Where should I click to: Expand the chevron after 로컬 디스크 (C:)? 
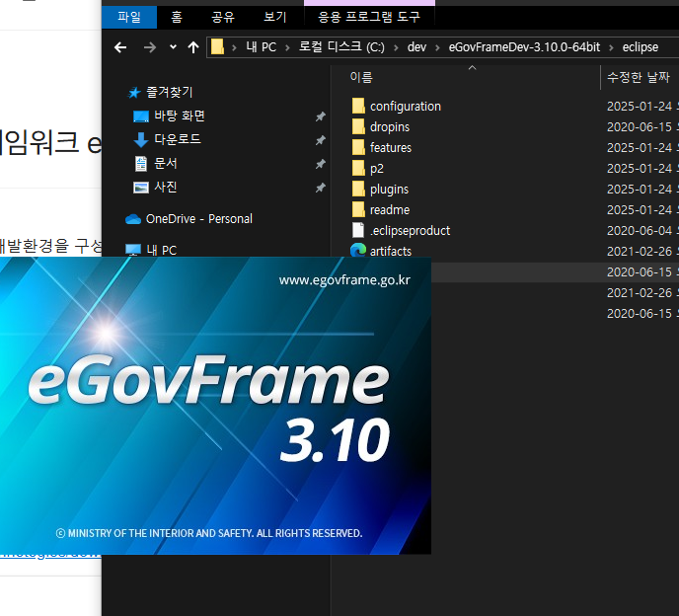pyautogui.click(x=396, y=47)
